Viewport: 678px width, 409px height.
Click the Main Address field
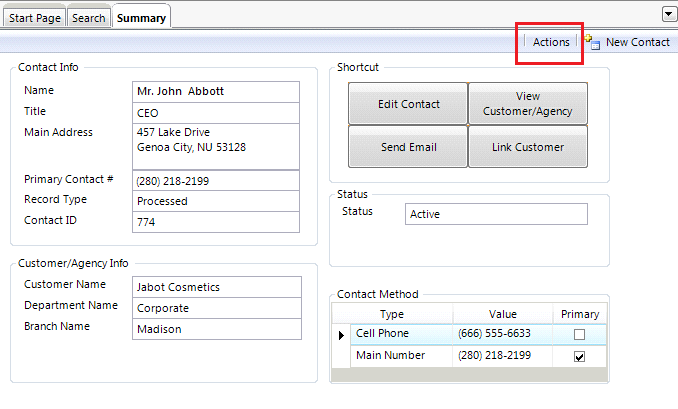coord(216,147)
